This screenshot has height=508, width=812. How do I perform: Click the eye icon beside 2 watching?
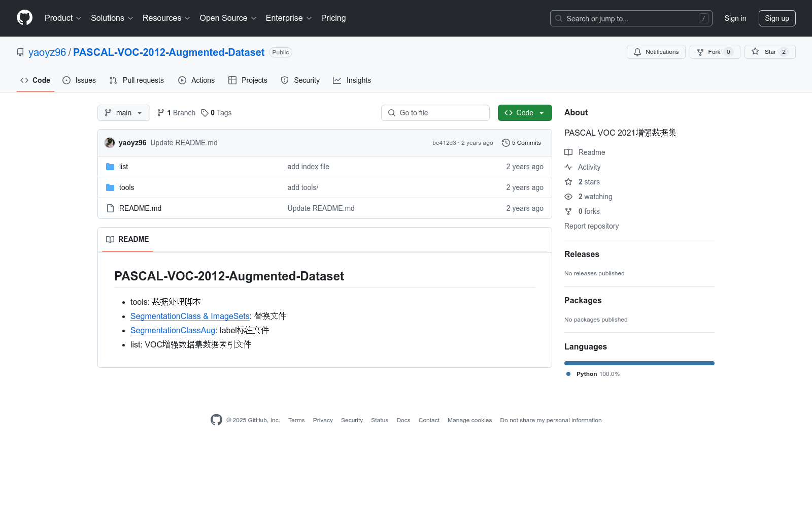click(568, 197)
